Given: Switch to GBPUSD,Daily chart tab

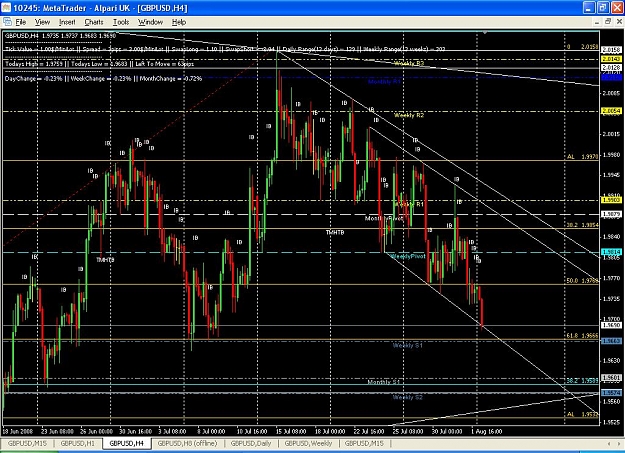Looking at the screenshot, I should [251, 443].
